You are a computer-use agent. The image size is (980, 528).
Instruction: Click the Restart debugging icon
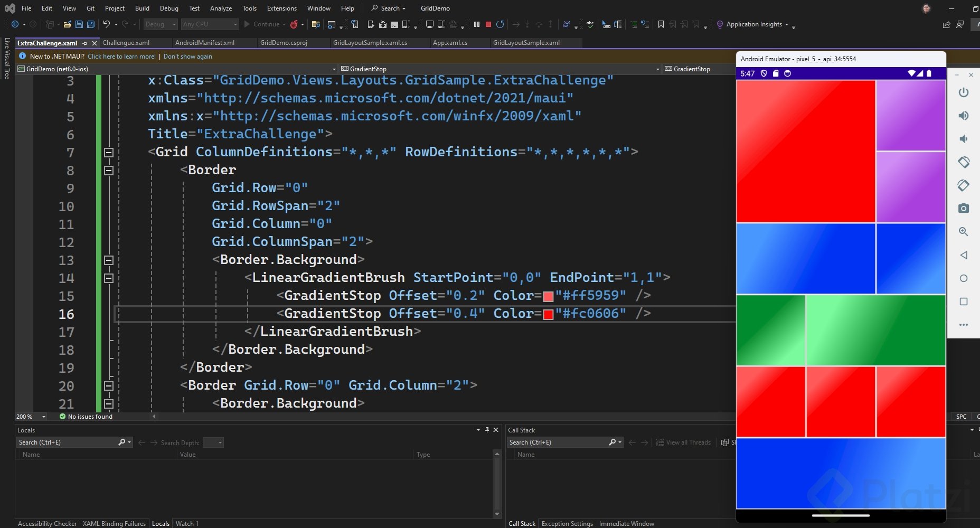(500, 24)
